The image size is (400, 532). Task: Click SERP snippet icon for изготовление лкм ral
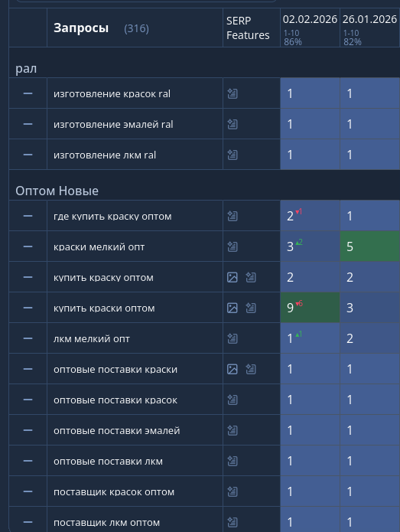pos(233,155)
